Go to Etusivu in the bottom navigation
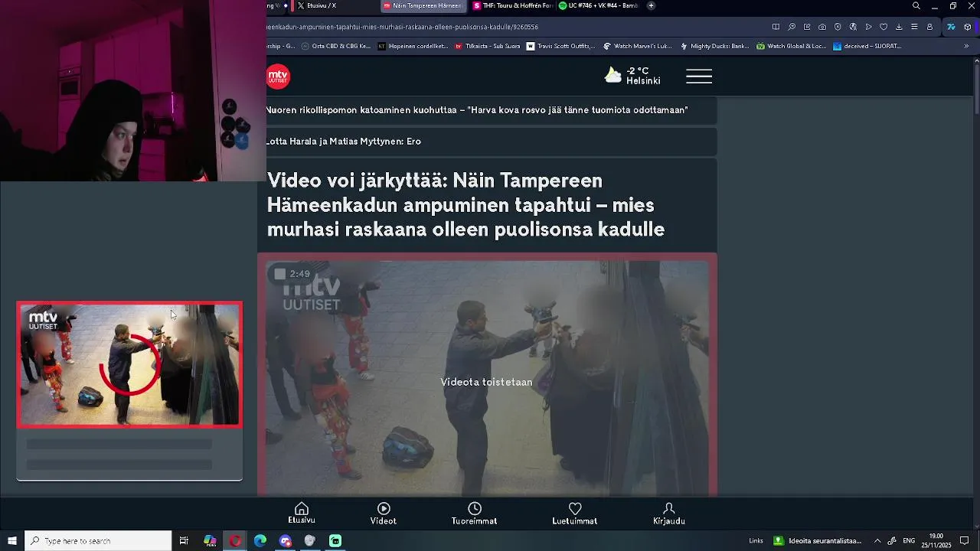This screenshot has height=551, width=980. tap(302, 514)
